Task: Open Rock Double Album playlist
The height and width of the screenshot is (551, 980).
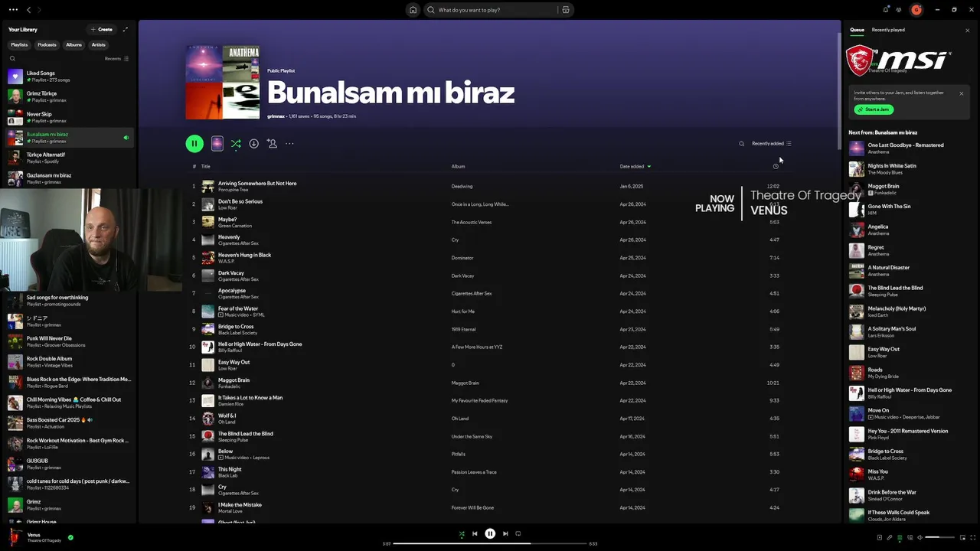Action: [x=68, y=362]
